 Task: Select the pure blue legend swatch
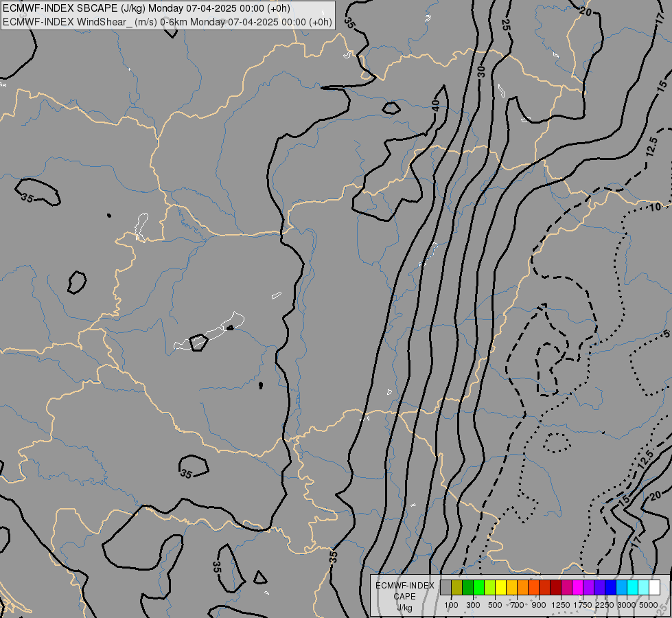point(610,587)
